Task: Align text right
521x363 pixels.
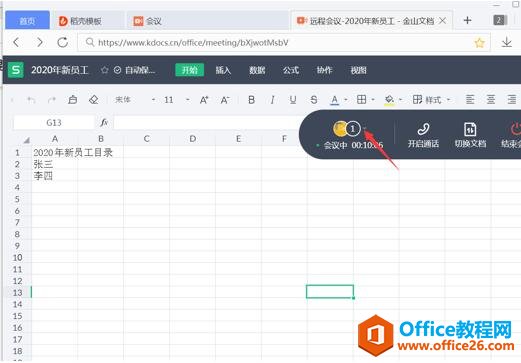Action: tap(512, 99)
